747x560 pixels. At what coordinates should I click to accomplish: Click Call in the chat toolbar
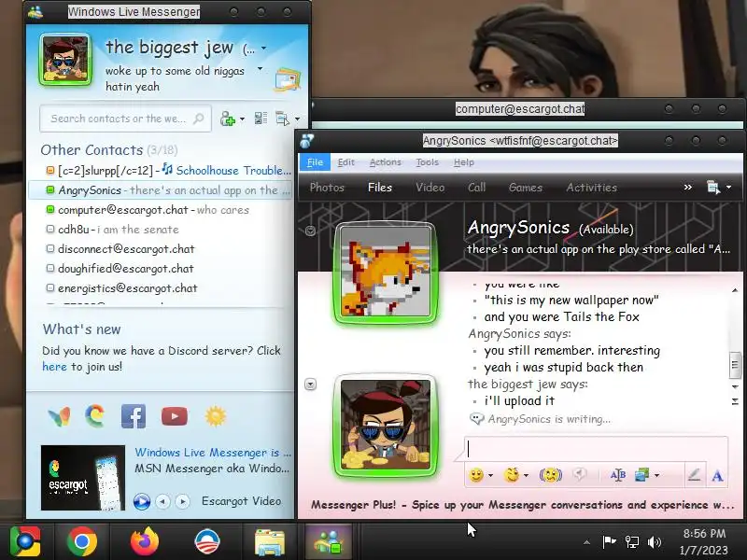tap(476, 188)
